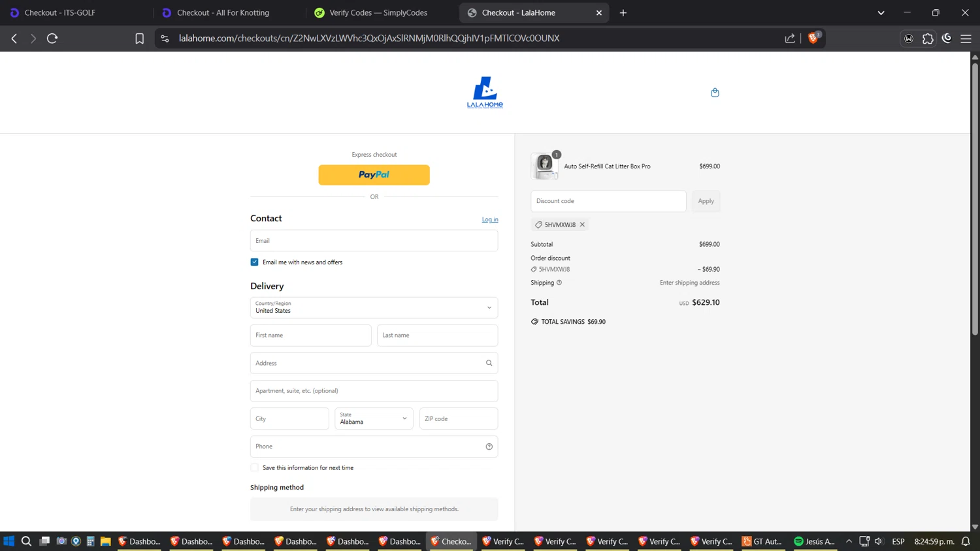Click the shopping bag cart icon

coord(715,93)
